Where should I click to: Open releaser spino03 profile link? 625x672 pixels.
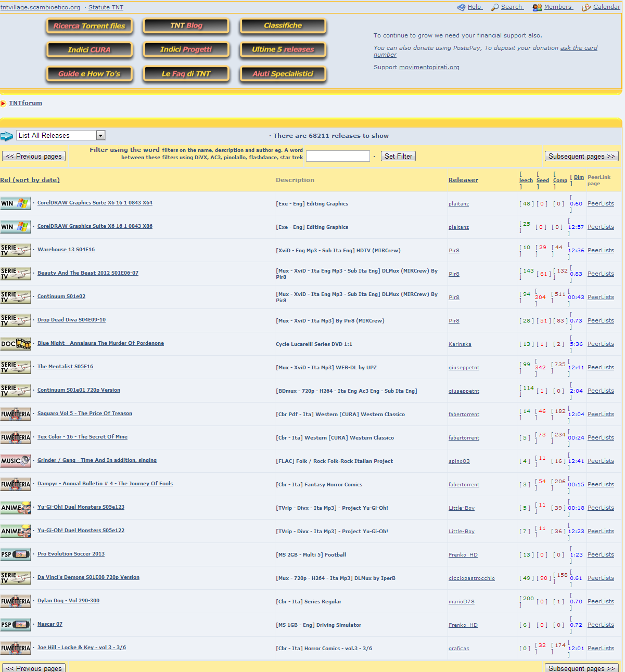tap(459, 461)
